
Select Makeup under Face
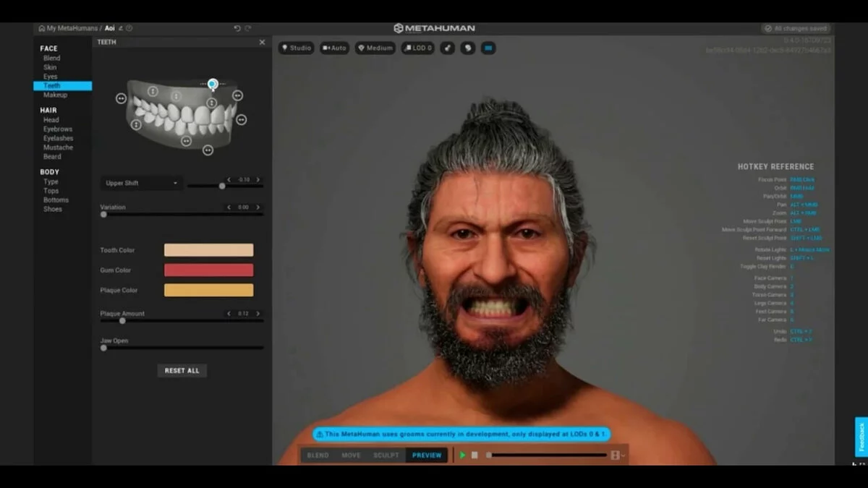point(55,95)
